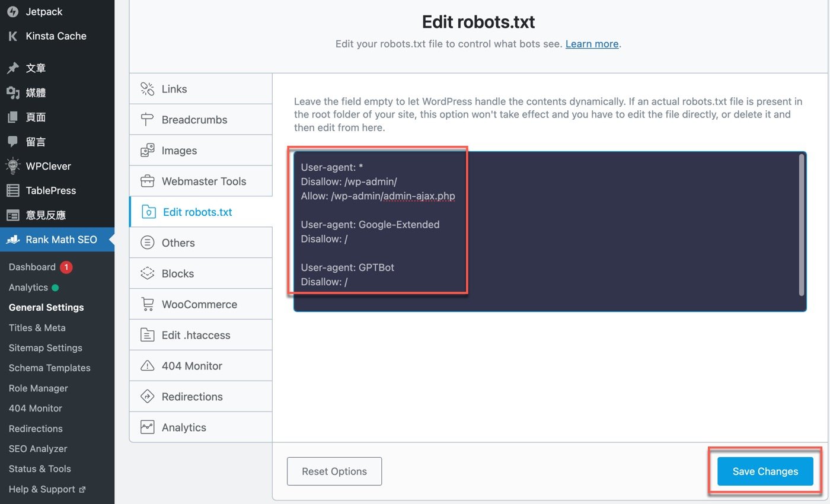Click the comment bubble icon beside 留言

point(12,142)
